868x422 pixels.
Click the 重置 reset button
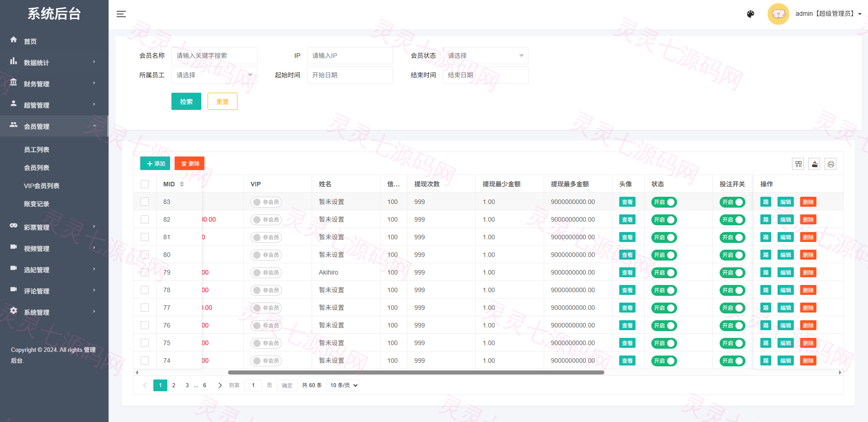tap(223, 101)
